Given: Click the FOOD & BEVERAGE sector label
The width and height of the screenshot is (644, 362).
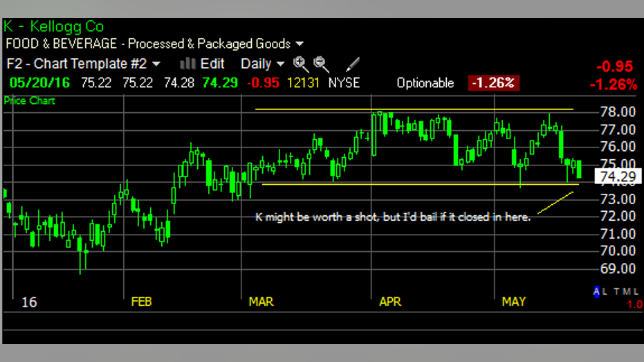Looking at the screenshot, I should point(62,44).
